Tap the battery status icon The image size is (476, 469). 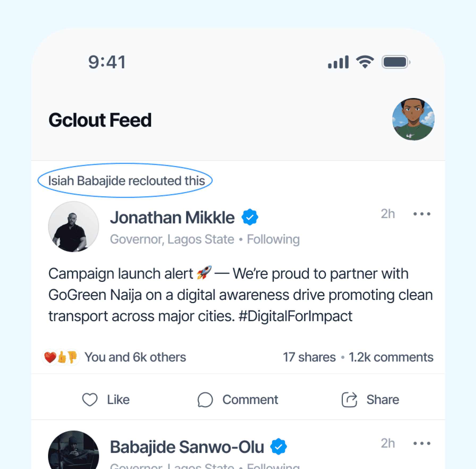(x=396, y=62)
